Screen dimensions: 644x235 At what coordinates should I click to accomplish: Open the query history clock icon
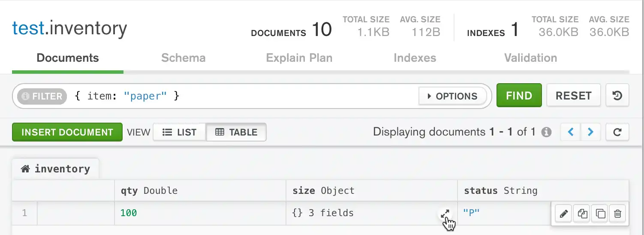pyautogui.click(x=617, y=96)
